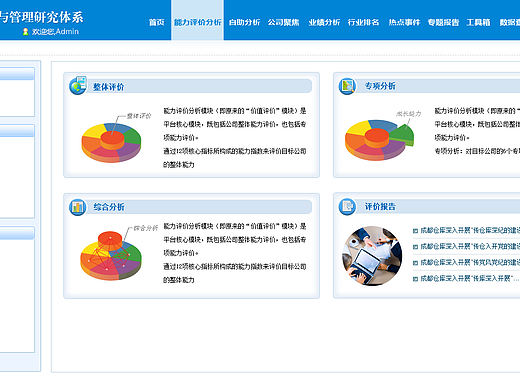Open the 自助分析 menu item
Screen dimensions: 520x390
pos(244,22)
